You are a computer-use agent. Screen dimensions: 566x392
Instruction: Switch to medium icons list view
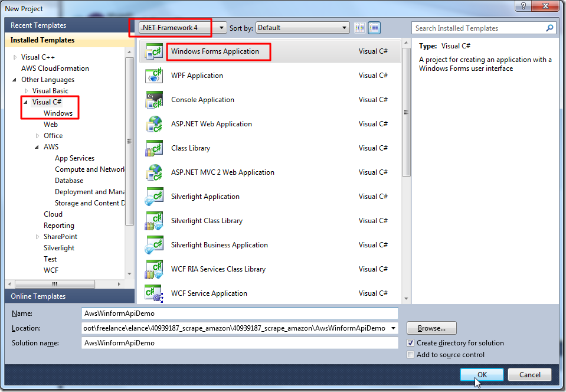[374, 28]
